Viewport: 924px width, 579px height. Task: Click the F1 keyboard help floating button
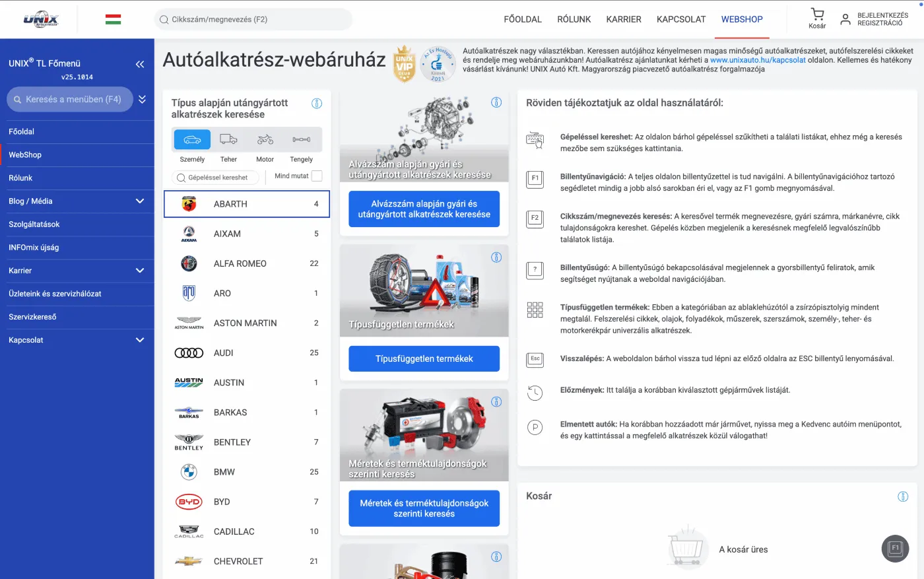[x=896, y=548]
